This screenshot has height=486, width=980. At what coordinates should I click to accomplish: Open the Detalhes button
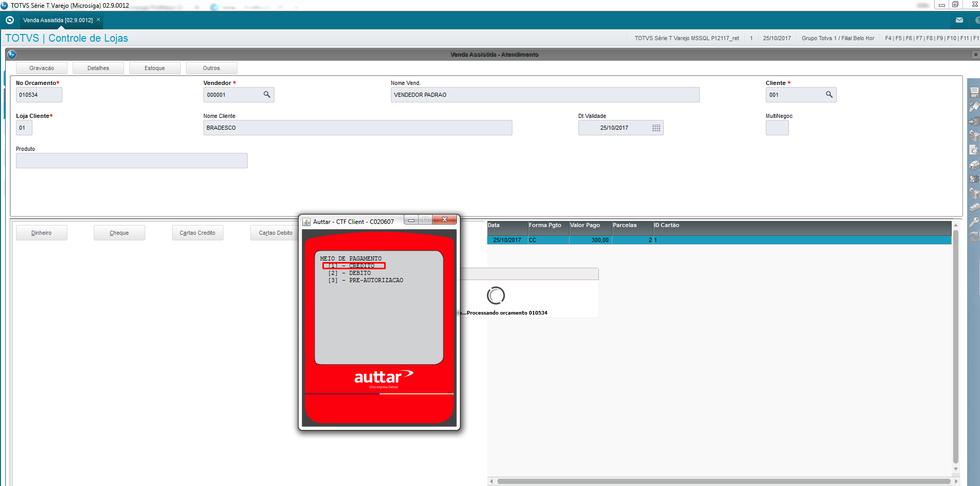98,68
